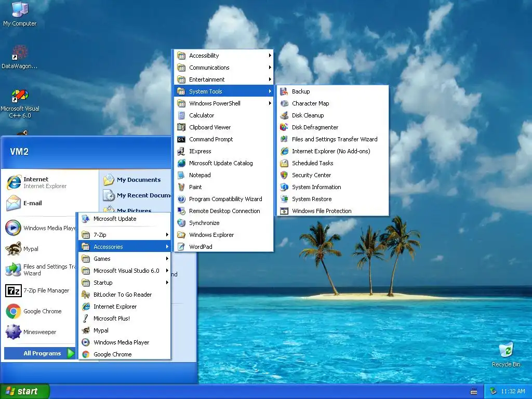This screenshot has width=532, height=399.
Task: Open DataWagon desktop shortcut
Action: point(19,57)
